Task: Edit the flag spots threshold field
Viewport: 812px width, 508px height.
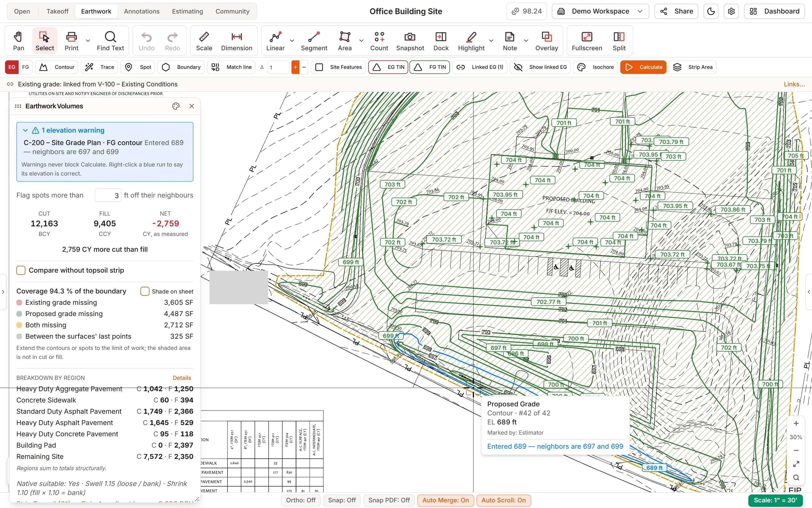Action: coord(108,196)
